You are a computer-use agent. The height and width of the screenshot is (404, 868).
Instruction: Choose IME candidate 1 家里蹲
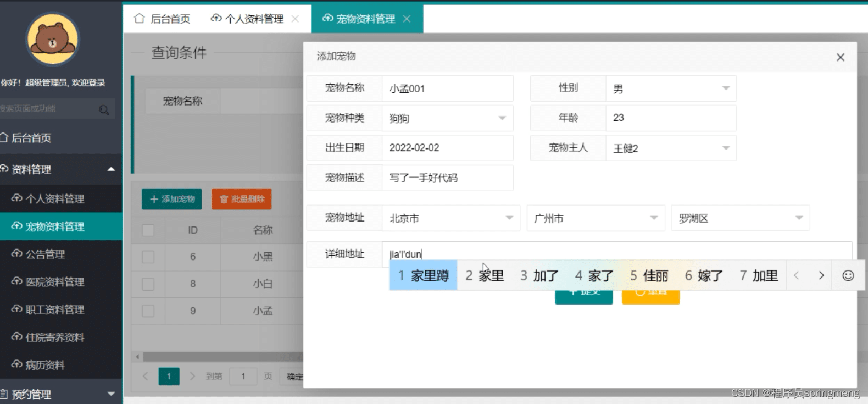[424, 275]
